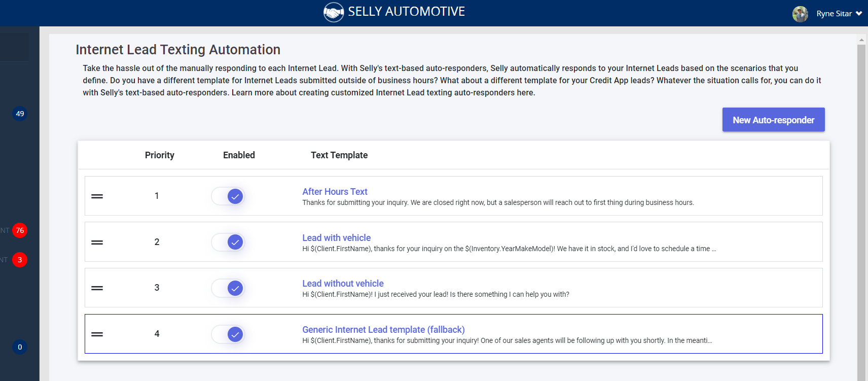Open the After Hours Text template link
868x381 pixels.
[335, 191]
